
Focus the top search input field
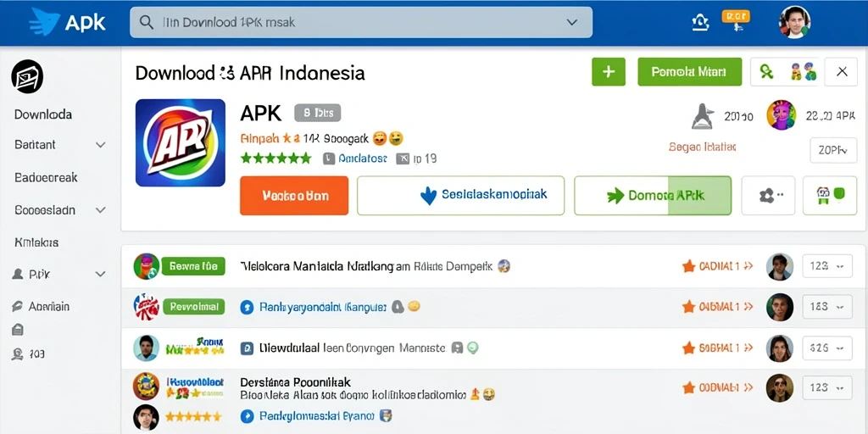(x=360, y=22)
